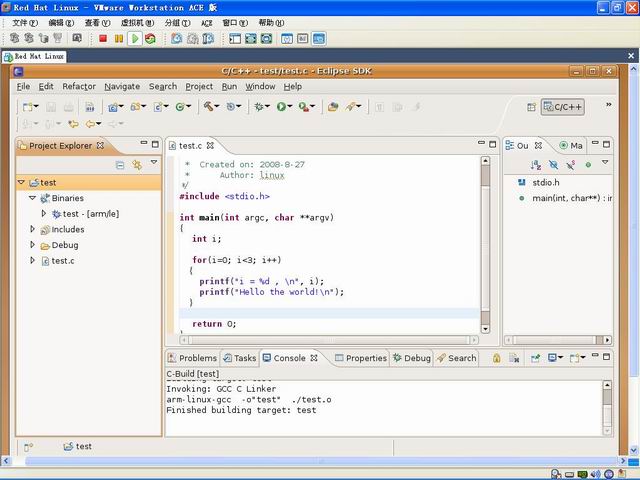640x480 pixels.
Task: Open the Run button dropdown arrow
Action: tap(290, 107)
